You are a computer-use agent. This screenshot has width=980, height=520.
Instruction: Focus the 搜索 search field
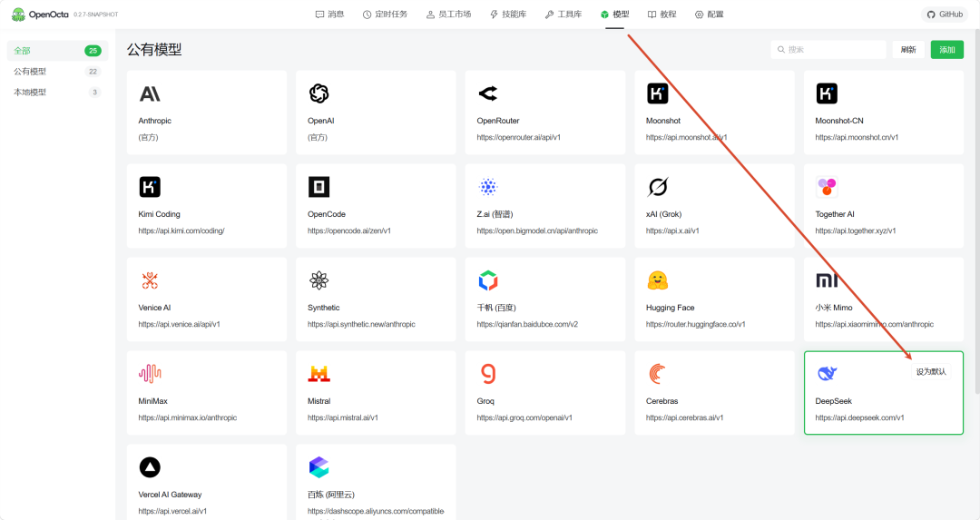pyautogui.click(x=828, y=49)
